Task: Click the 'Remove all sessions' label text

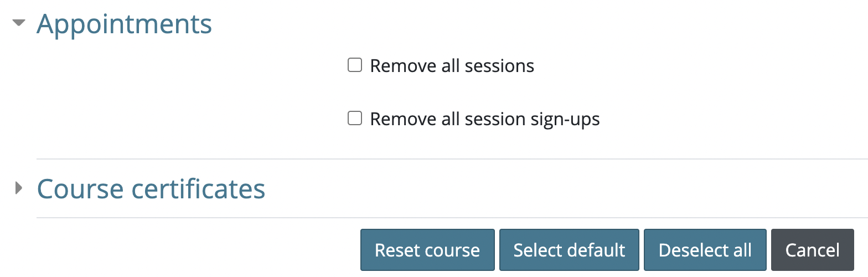Action: click(452, 66)
